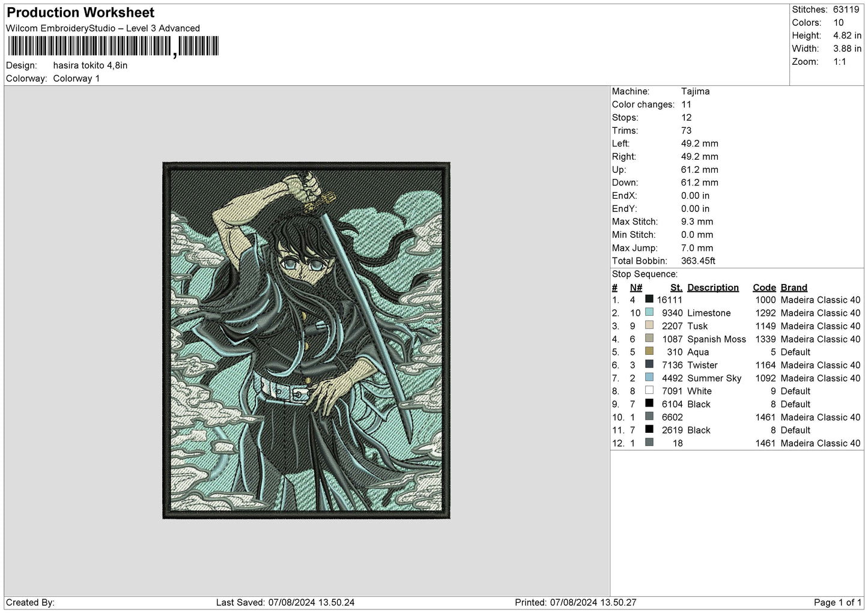The height and width of the screenshot is (613, 868).
Task: Select the 'Production Worksheet' title
Action: click(80, 13)
